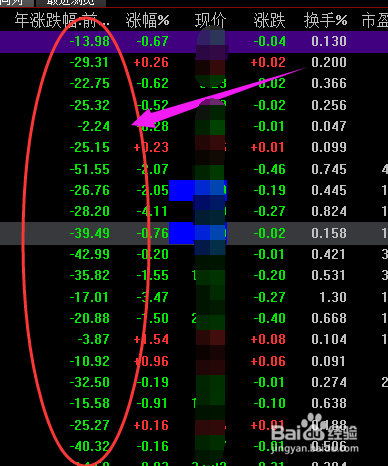388x466 pixels.
Task: Click the turnover value 0.421
Action: point(329,254)
